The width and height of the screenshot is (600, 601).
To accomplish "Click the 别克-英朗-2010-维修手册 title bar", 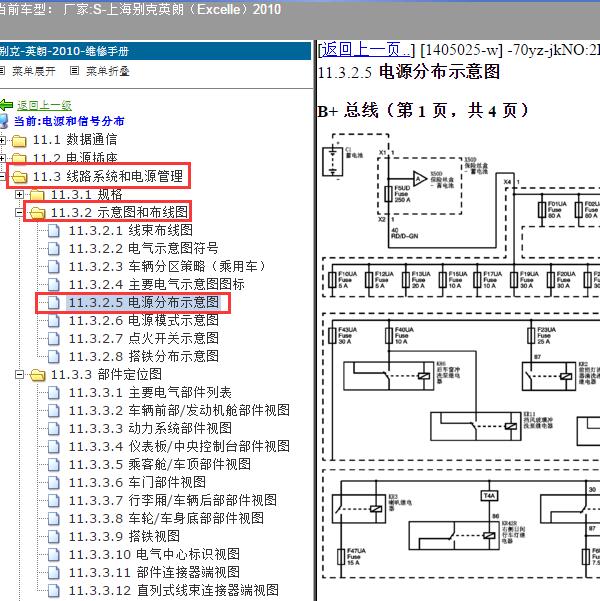I will coord(155,51).
